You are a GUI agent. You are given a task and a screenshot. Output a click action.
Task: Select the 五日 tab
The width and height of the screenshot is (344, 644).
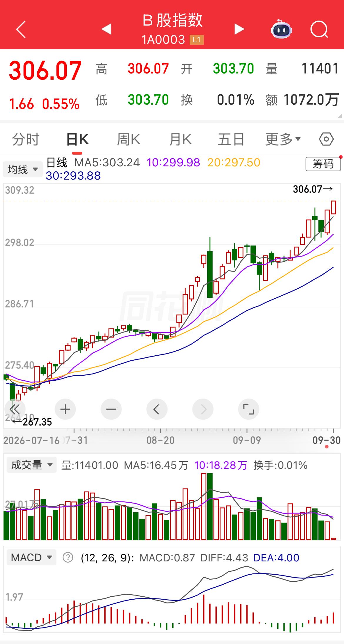[x=231, y=139]
